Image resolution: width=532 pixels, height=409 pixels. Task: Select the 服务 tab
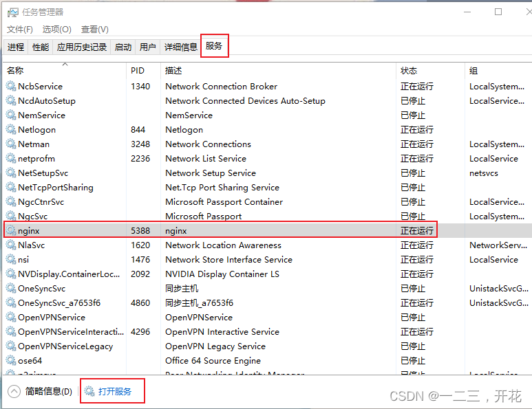214,45
